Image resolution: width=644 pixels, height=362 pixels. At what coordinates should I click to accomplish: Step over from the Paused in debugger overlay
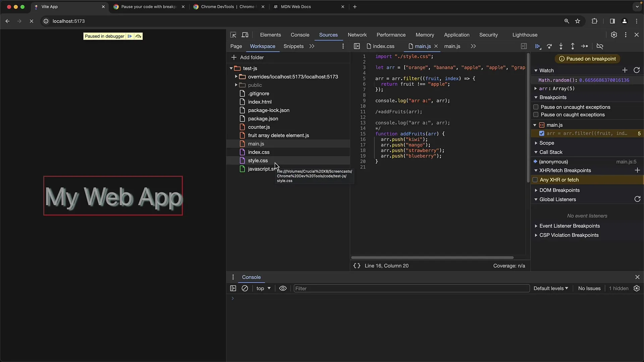138,36
